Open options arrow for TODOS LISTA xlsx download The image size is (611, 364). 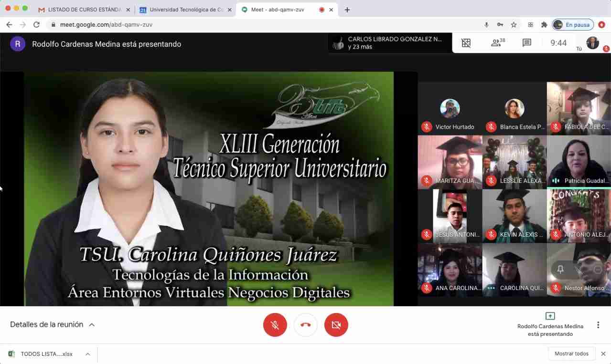[x=88, y=354]
